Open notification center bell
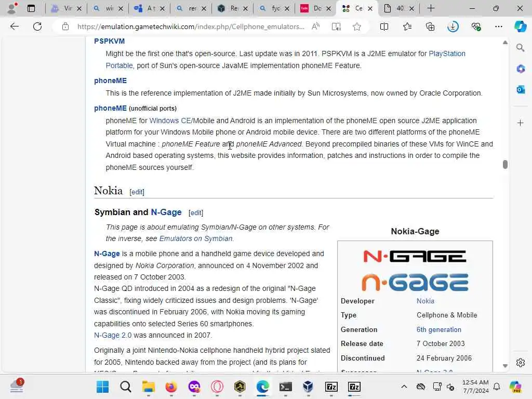 tap(496, 387)
